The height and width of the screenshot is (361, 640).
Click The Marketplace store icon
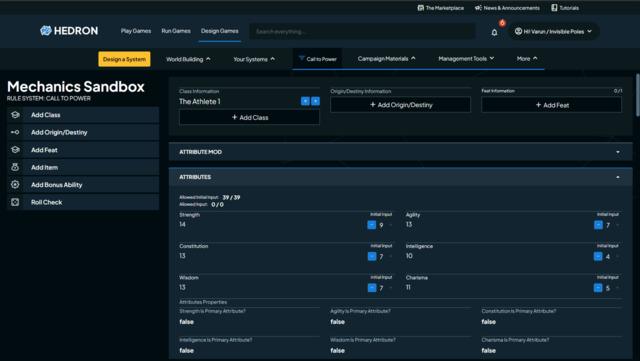pyautogui.click(x=420, y=8)
